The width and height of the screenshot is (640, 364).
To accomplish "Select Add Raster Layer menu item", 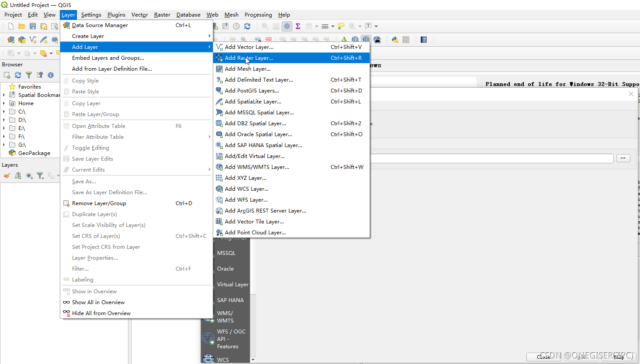I will pyautogui.click(x=291, y=58).
